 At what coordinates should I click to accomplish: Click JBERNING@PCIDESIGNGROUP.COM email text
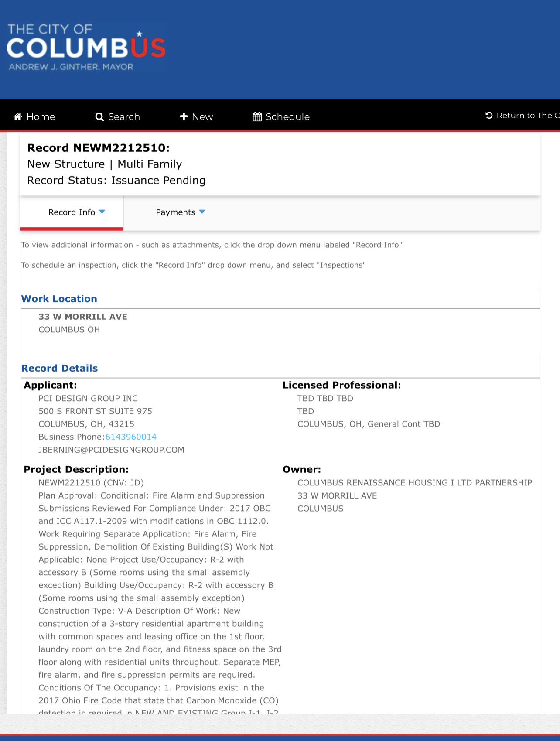[x=111, y=450]
